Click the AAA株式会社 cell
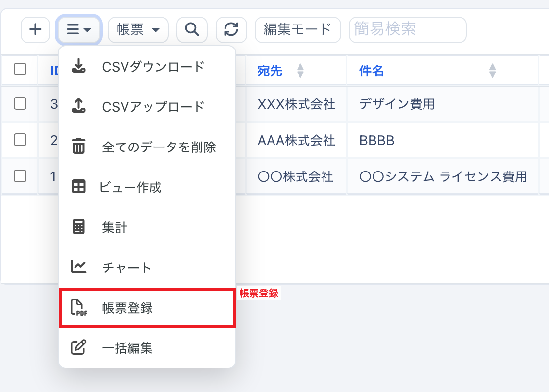The height and width of the screenshot is (392, 549). (x=296, y=140)
